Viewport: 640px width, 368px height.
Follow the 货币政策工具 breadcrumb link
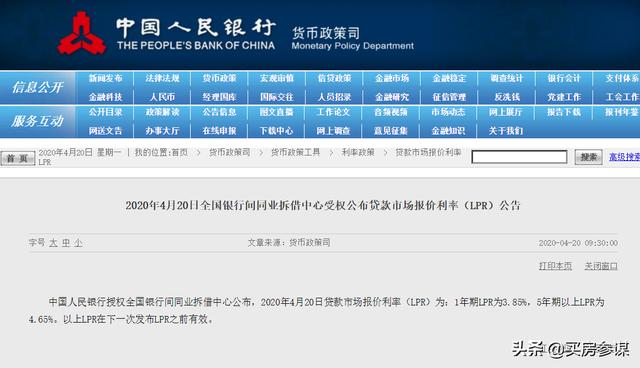[296, 152]
